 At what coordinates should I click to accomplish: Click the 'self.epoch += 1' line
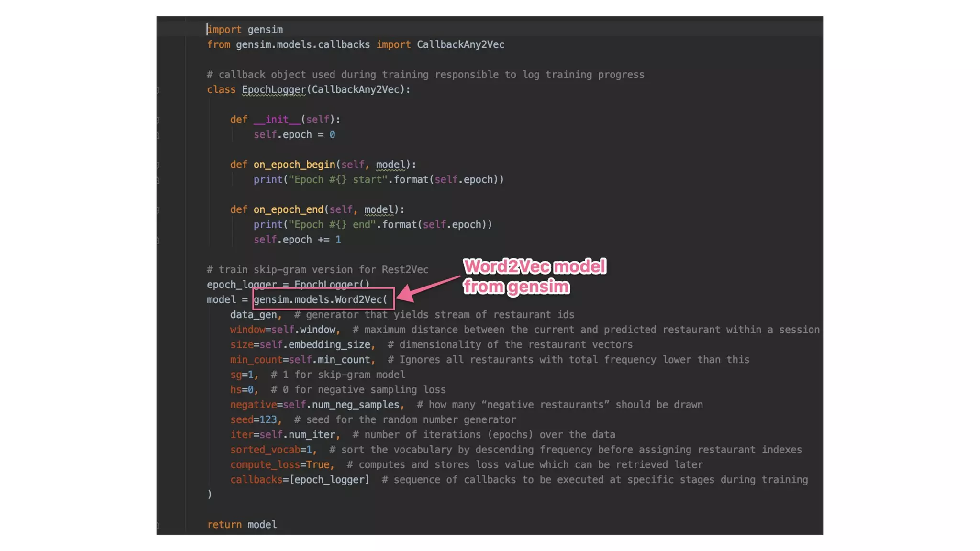[297, 240]
